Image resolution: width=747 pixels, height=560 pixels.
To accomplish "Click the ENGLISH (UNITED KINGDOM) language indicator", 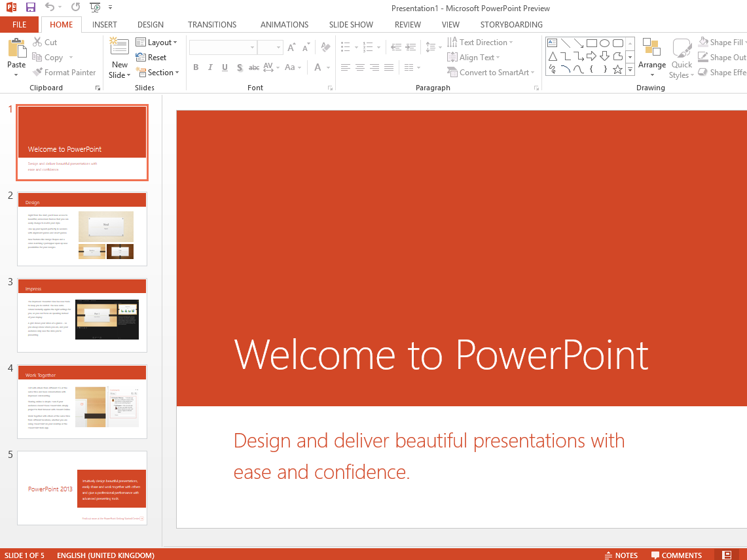I will tap(106, 555).
